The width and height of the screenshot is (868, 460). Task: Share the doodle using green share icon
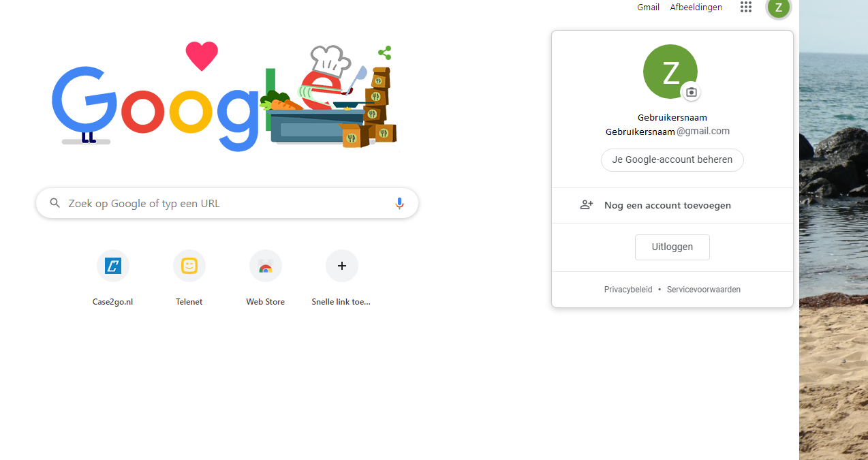click(x=384, y=53)
